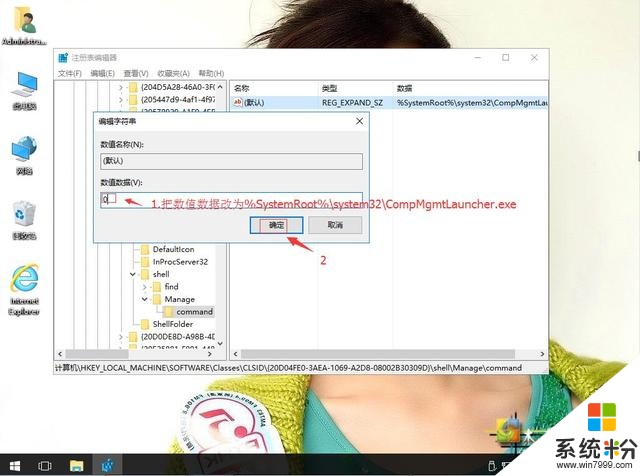This screenshot has height=476, width=640.
Task: Click the command key folder icon
Action: point(168,312)
